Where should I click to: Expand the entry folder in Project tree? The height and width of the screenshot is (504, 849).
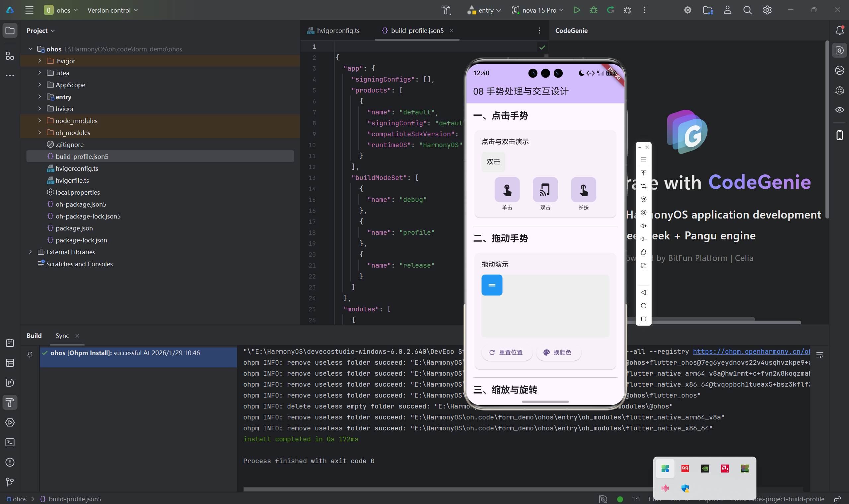click(39, 97)
